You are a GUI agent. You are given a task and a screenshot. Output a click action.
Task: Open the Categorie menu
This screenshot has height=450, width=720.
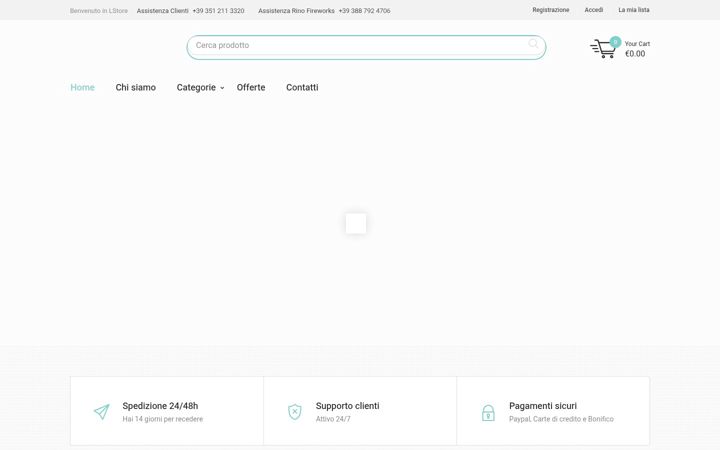[x=196, y=87]
